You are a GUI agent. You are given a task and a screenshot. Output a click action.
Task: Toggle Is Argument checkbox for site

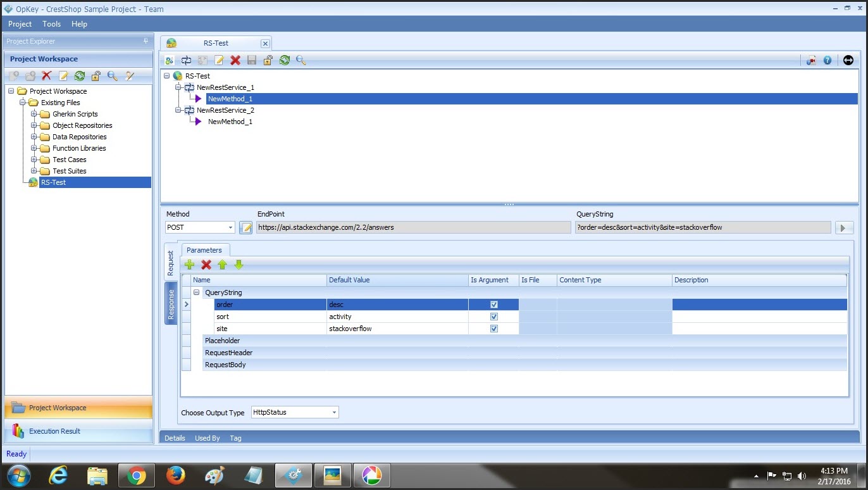click(x=494, y=329)
